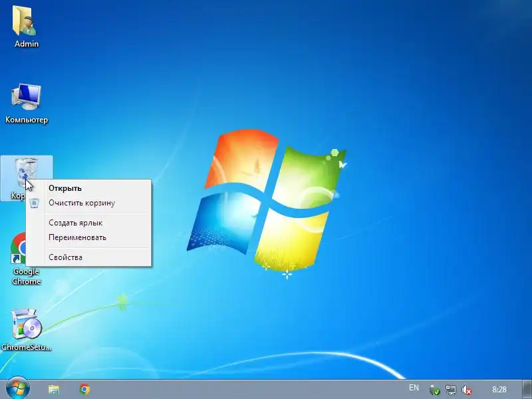Launch Chrome from the taskbar
The image size is (532, 399).
point(84,389)
